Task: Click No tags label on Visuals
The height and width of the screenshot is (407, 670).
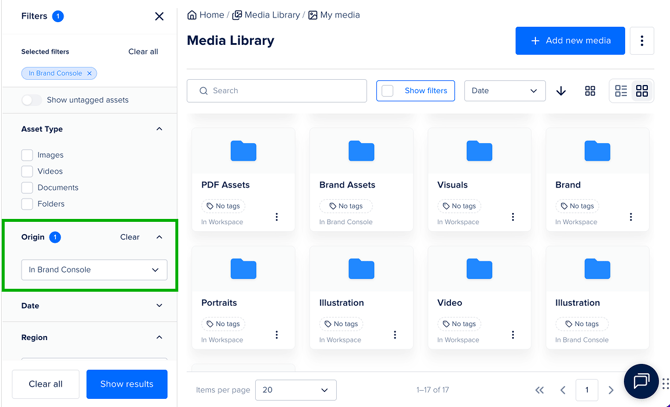Action: 459,206
